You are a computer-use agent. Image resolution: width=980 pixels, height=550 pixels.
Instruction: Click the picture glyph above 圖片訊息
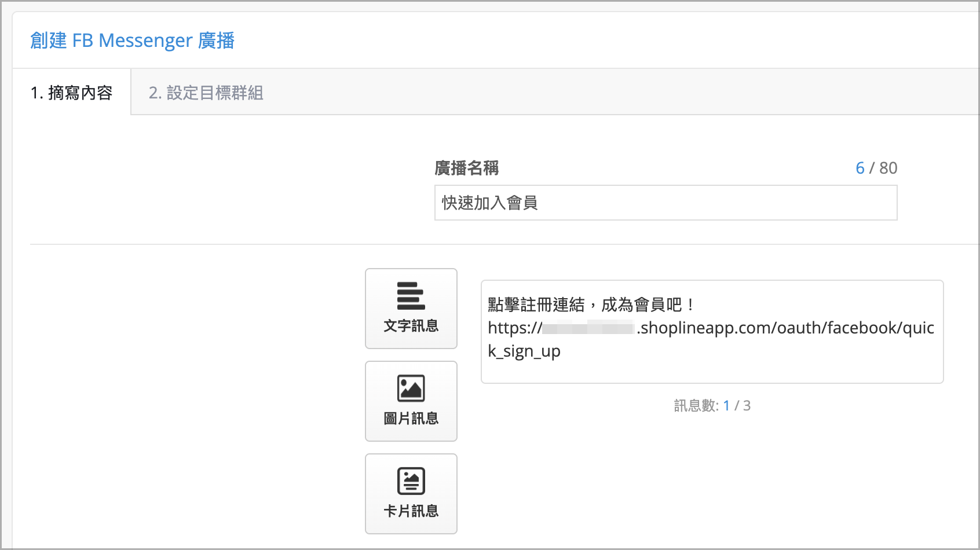(411, 387)
